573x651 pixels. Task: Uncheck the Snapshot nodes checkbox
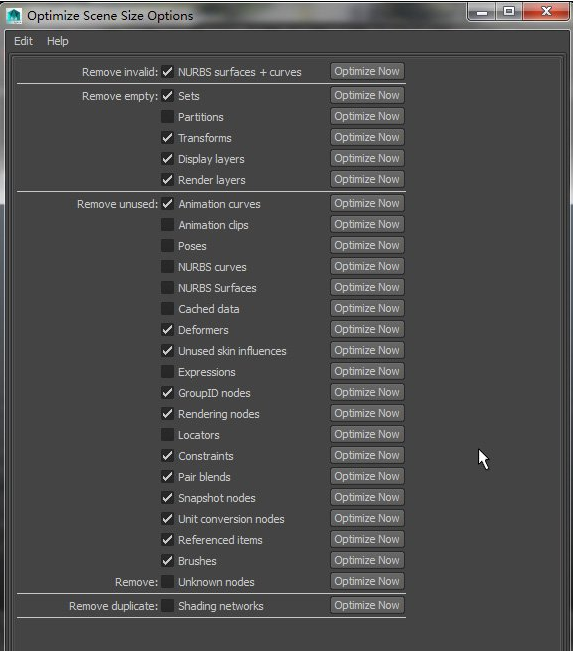coord(167,497)
